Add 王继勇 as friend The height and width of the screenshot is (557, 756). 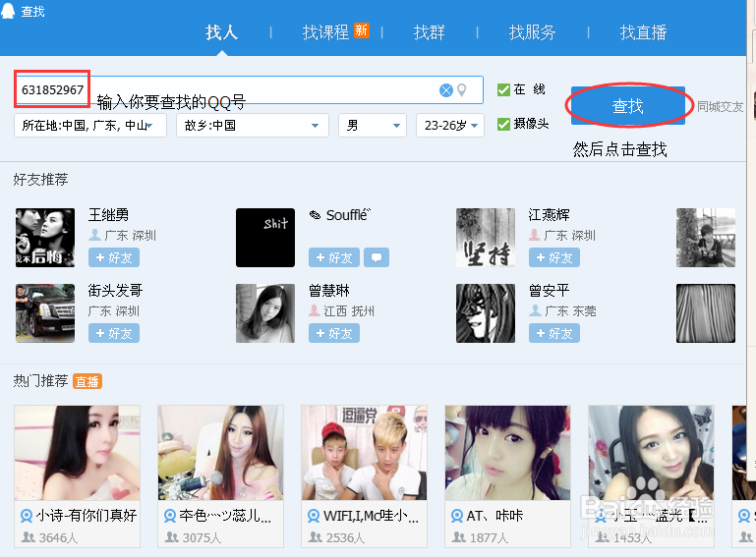pos(114,257)
